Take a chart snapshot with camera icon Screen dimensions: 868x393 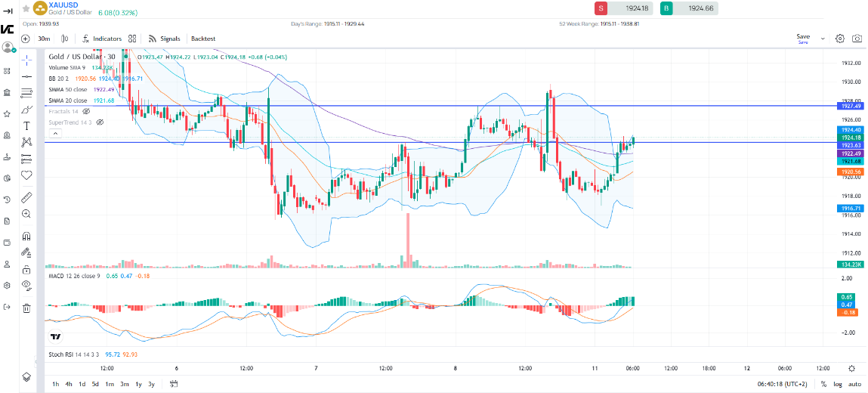click(857, 39)
